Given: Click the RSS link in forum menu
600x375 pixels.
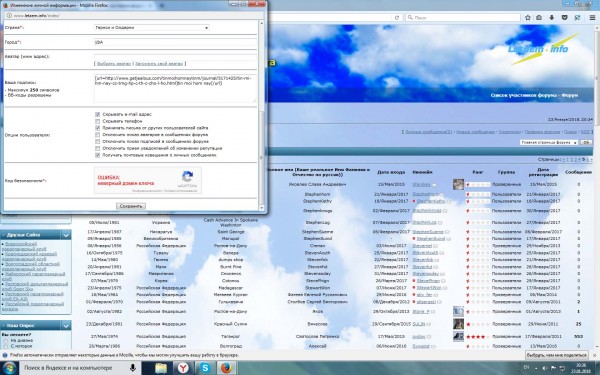Looking at the screenshot, I should [585, 132].
